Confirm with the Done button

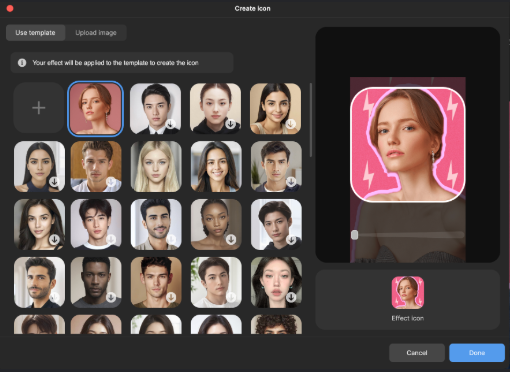coord(477,353)
